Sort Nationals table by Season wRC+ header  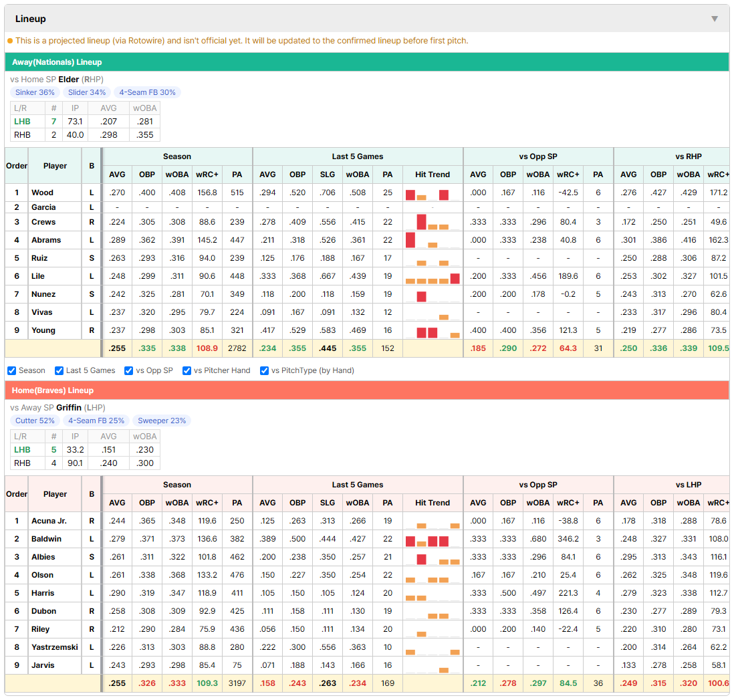point(207,174)
